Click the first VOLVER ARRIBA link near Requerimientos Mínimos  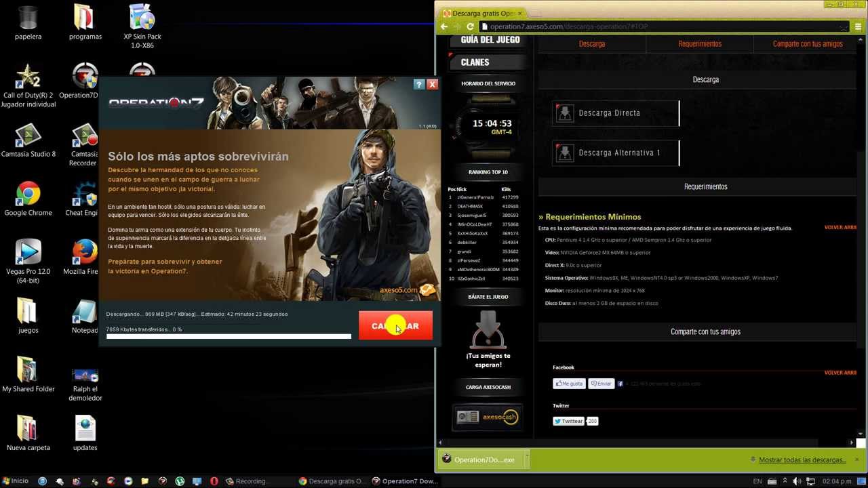pos(840,227)
